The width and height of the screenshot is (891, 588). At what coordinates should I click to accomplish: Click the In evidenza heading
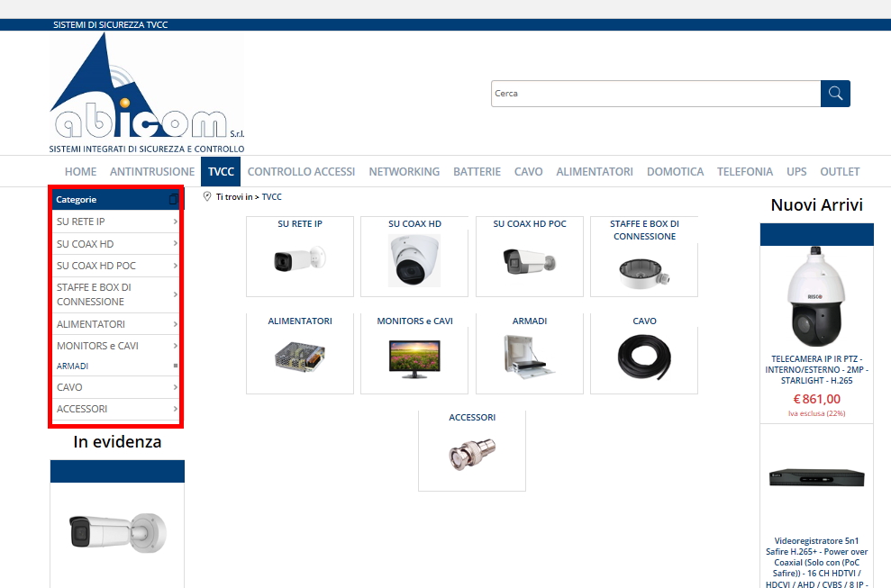click(117, 442)
